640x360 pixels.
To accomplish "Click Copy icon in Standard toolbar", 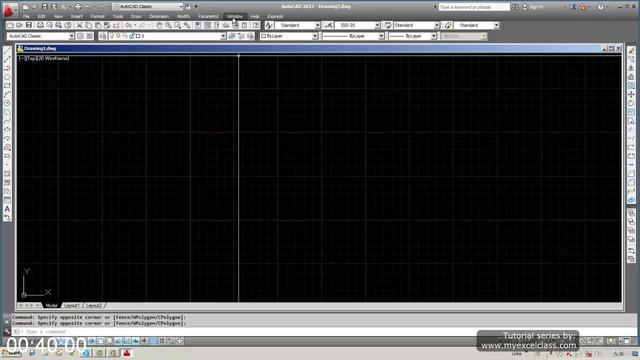I will pyautogui.click(x=89, y=25).
